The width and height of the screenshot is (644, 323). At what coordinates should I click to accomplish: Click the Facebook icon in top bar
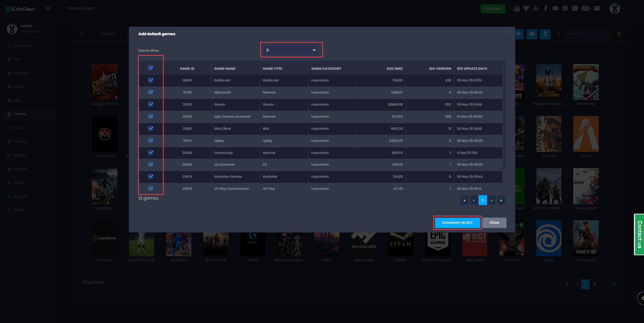click(545, 8)
